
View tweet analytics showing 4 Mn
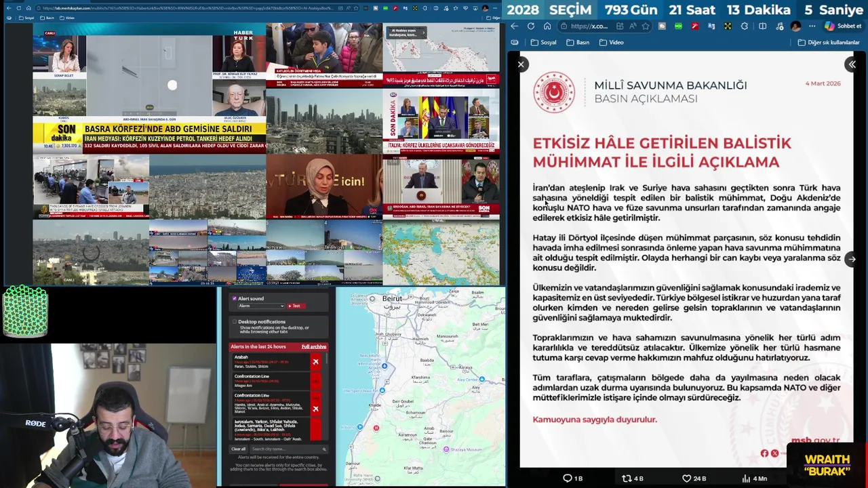[754, 479]
